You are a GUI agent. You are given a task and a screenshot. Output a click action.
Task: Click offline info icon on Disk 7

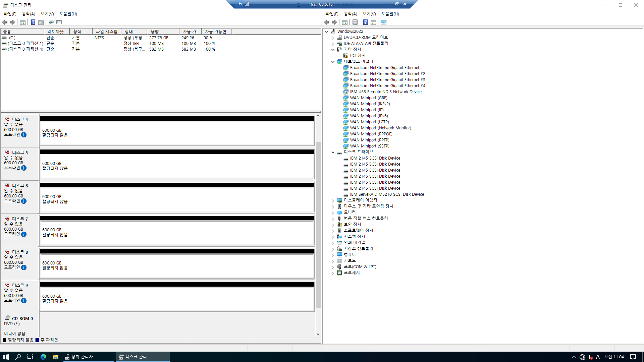point(24,234)
